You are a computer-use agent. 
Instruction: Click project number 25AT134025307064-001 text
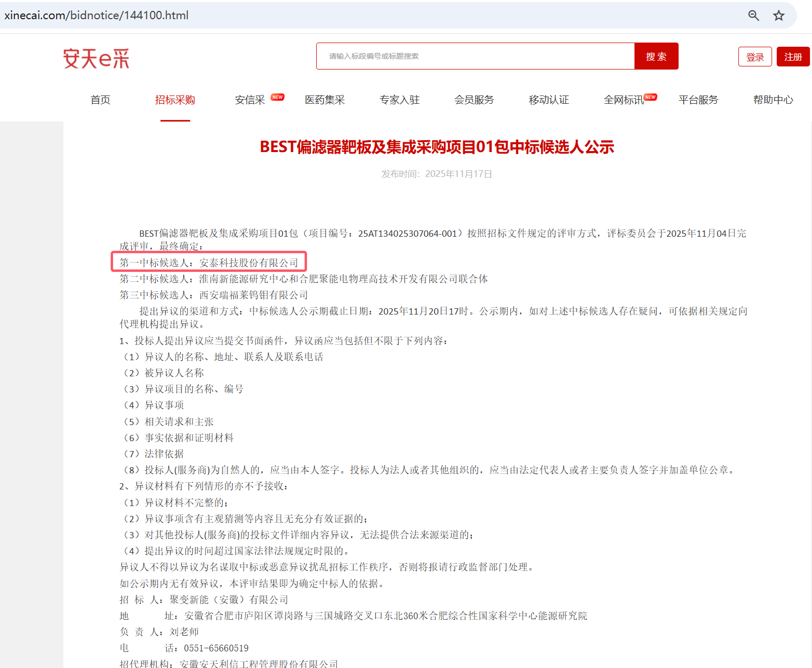[x=408, y=234]
